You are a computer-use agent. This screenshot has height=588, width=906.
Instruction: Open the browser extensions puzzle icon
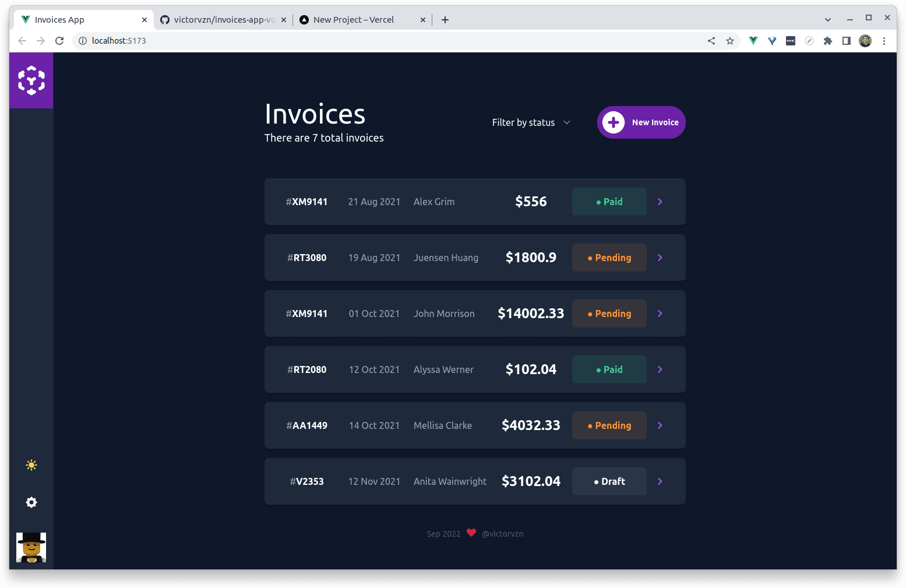(x=827, y=41)
